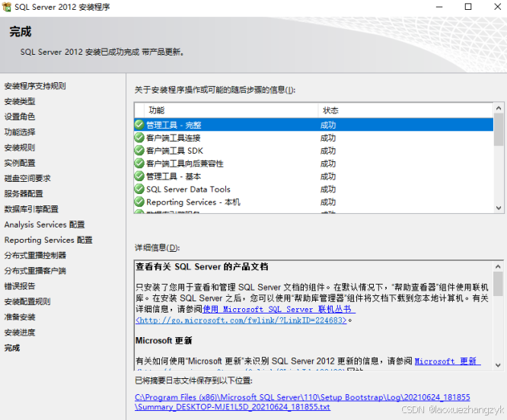
Task: Click 服务器配置 step in sidebar
Action: pyautogui.click(x=24, y=193)
